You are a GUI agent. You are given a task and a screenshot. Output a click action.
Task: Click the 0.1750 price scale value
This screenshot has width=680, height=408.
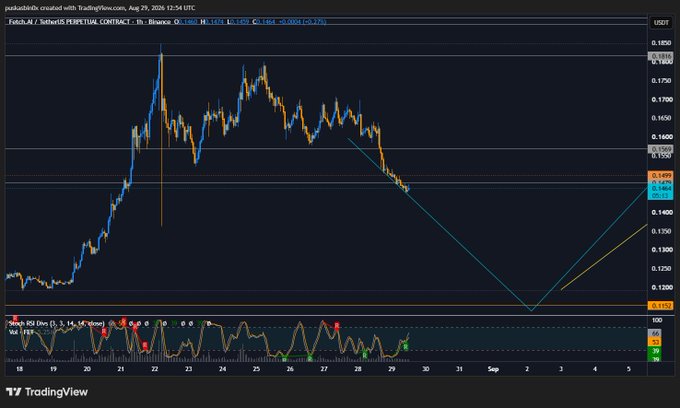662,81
